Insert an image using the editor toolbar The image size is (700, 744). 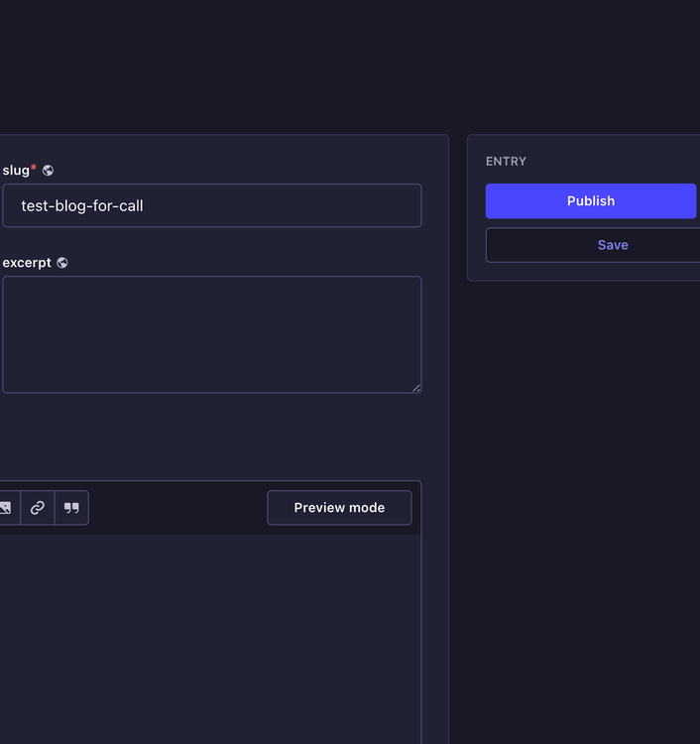(6, 508)
